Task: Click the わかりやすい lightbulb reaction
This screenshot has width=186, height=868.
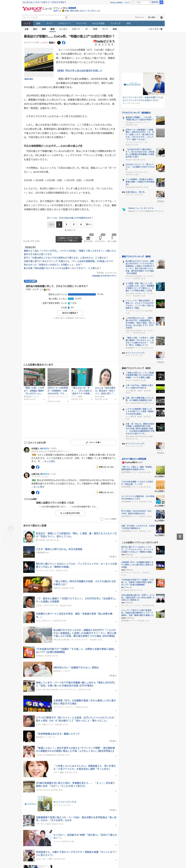Action: [100, 239]
